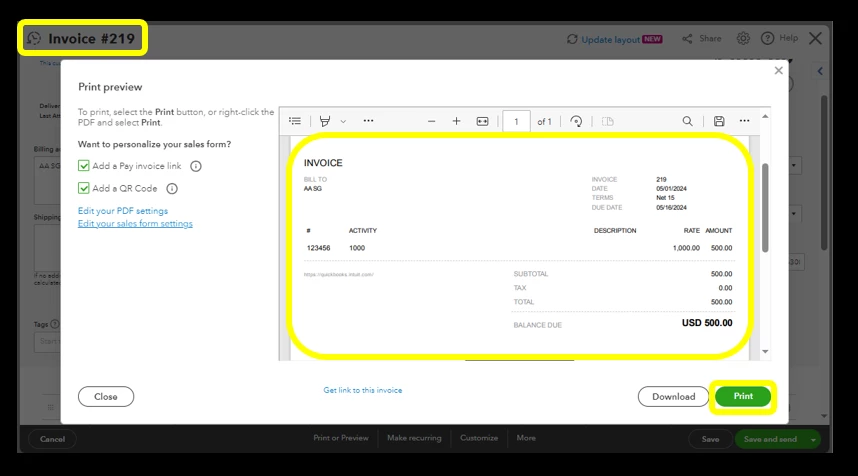Open Save and send dropdown arrow
This screenshot has height=476, width=858.
813,439
